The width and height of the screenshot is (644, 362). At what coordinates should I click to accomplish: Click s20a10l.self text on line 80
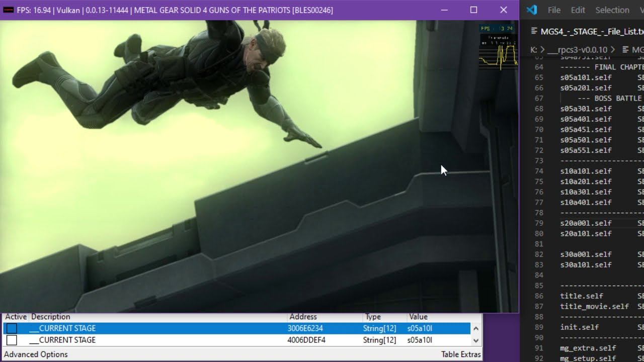pyautogui.click(x=586, y=234)
